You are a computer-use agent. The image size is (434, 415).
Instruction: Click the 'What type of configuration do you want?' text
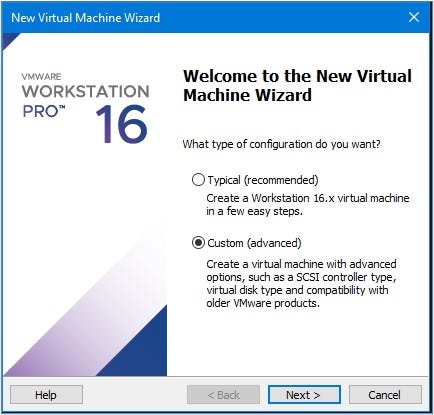pos(281,144)
